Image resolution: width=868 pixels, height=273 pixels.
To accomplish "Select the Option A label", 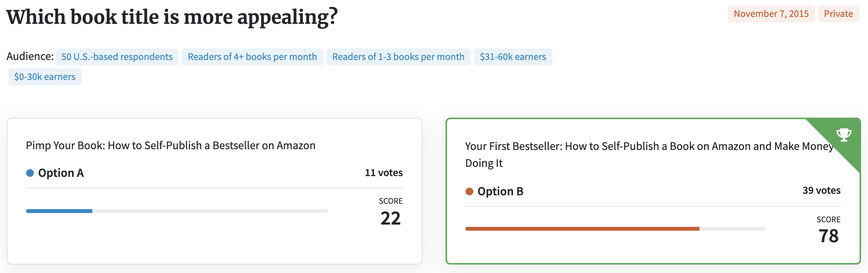I will pyautogui.click(x=61, y=173).
